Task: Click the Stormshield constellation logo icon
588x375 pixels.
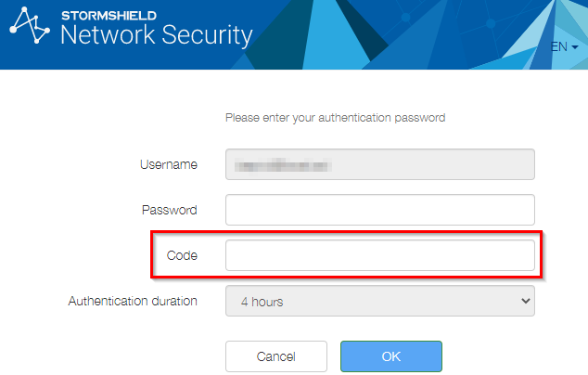Action: 29,25
